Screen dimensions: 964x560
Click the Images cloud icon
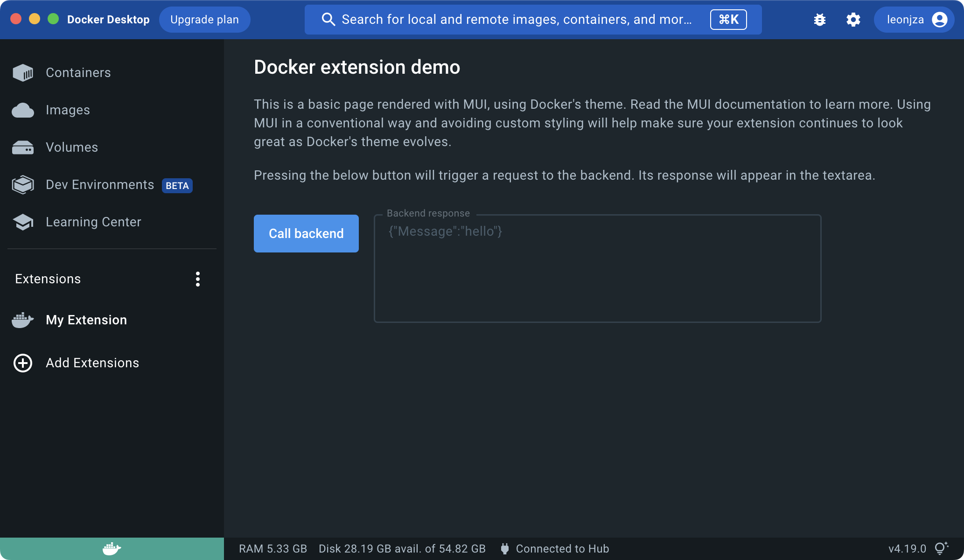click(23, 110)
